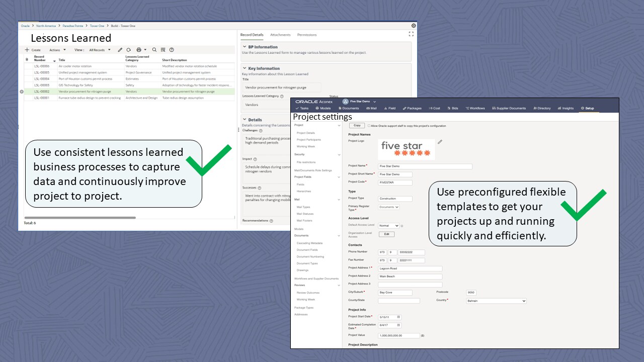Click the pencil icon beside the Five Star logo
Image resolution: width=644 pixels, height=362 pixels.
(x=440, y=142)
